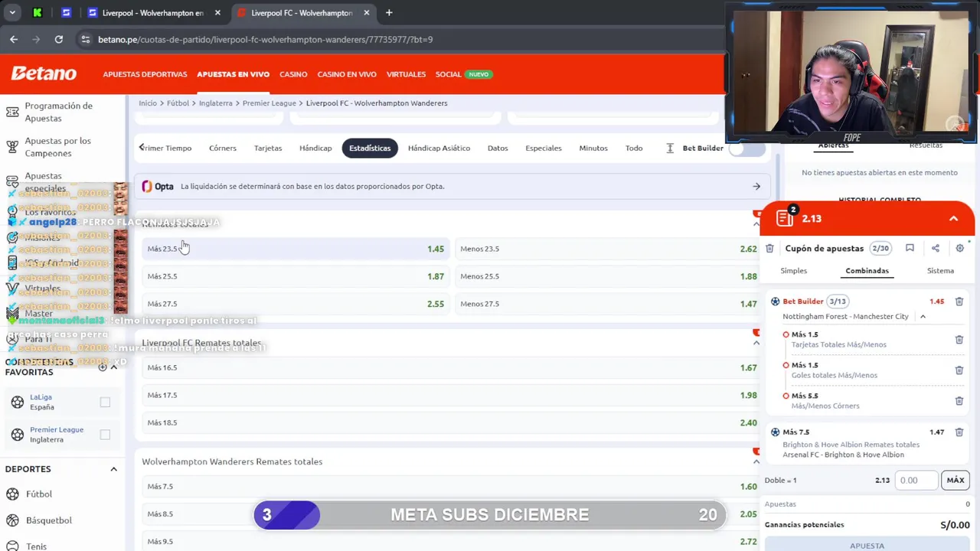Switch to the Tarjetas market tab
This screenshot has height=551, width=980.
click(268, 148)
